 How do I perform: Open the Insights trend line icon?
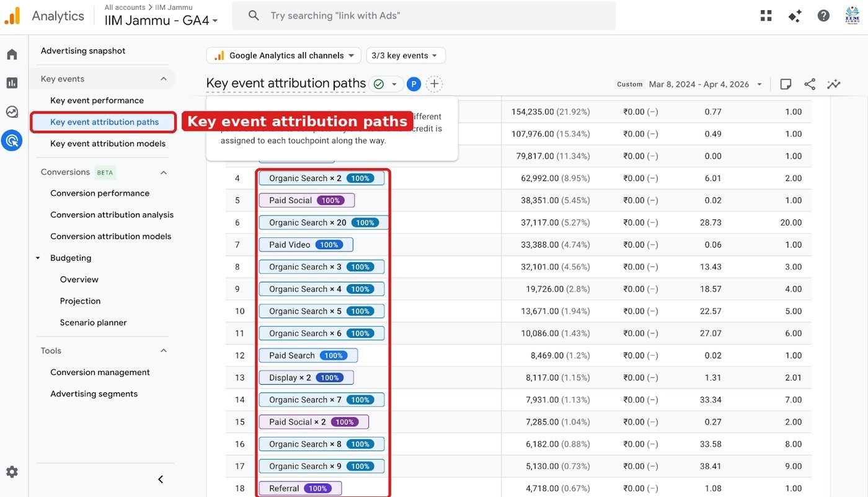click(834, 84)
